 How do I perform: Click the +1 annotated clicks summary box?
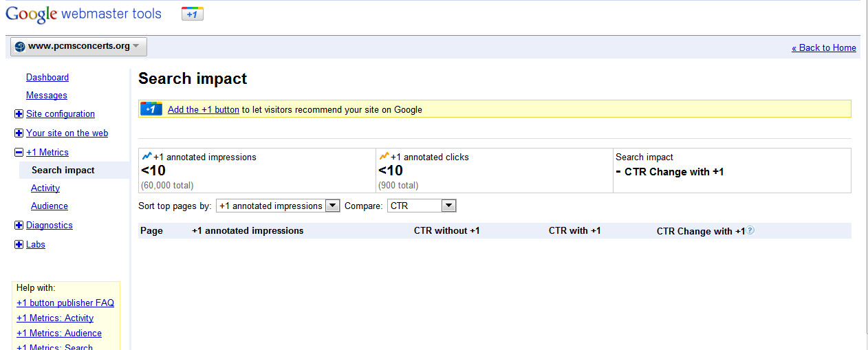tap(495, 171)
